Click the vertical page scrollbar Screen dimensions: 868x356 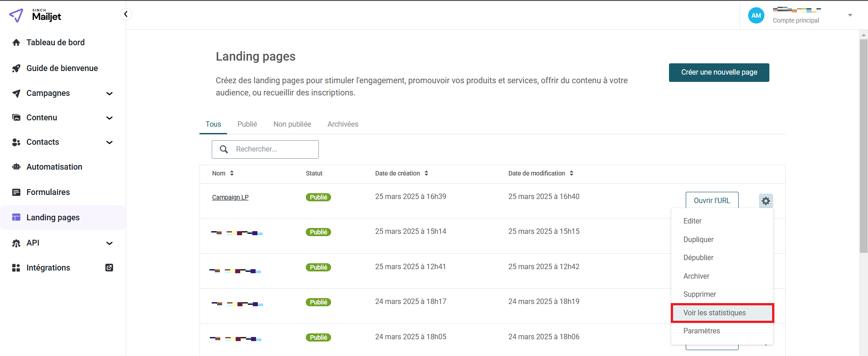click(x=863, y=146)
